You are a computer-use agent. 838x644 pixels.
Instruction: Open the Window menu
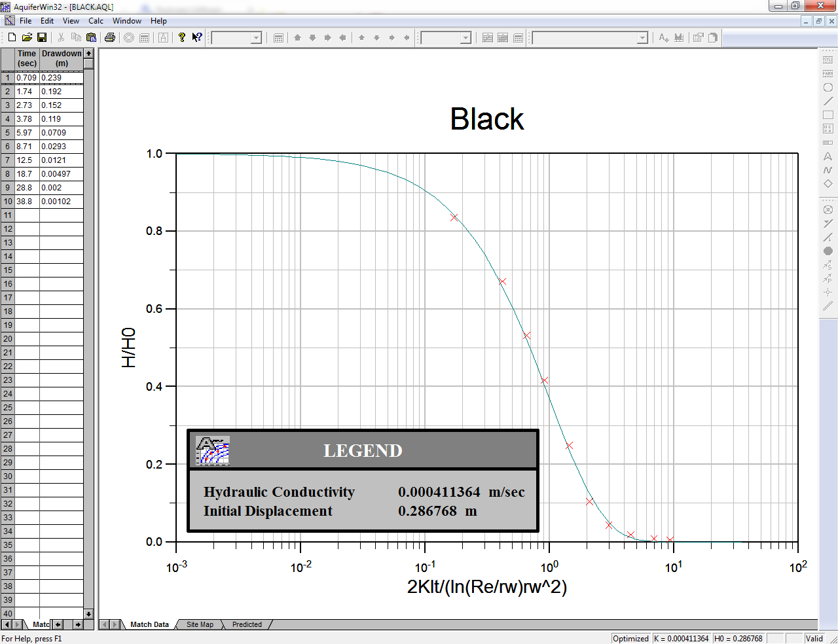tap(127, 21)
